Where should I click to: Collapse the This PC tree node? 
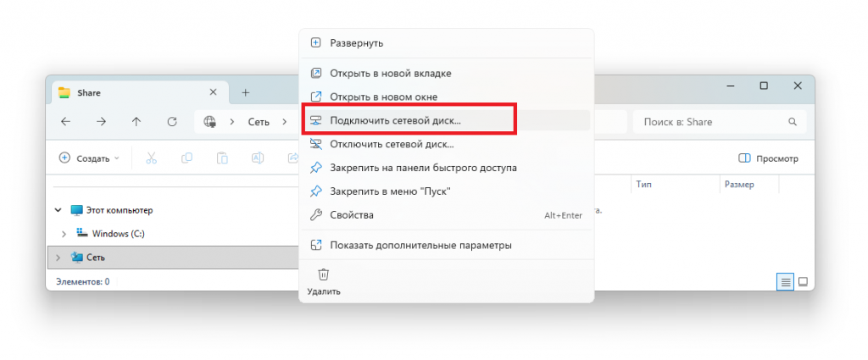(58, 210)
